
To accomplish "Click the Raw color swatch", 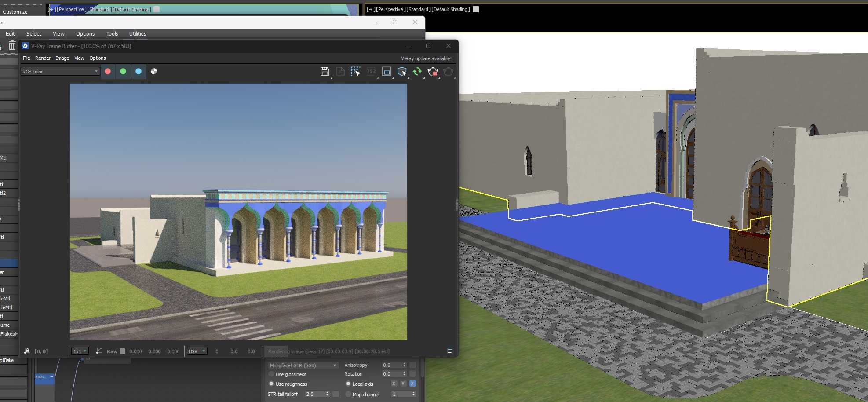I will pyautogui.click(x=123, y=351).
